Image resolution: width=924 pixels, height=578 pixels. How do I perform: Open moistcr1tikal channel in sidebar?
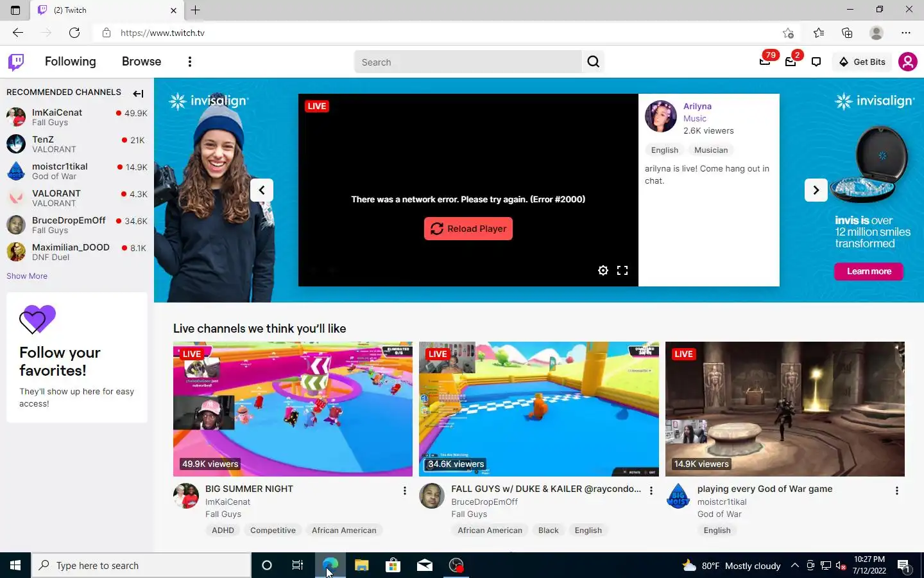point(77,171)
